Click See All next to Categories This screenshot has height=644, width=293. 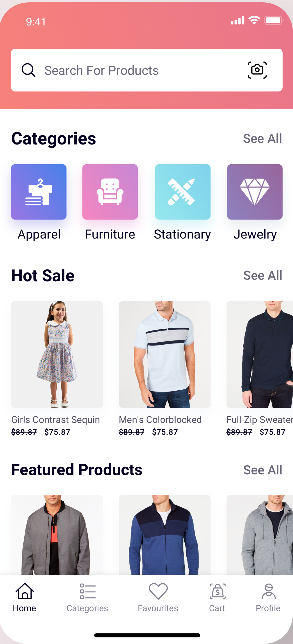pyautogui.click(x=263, y=138)
